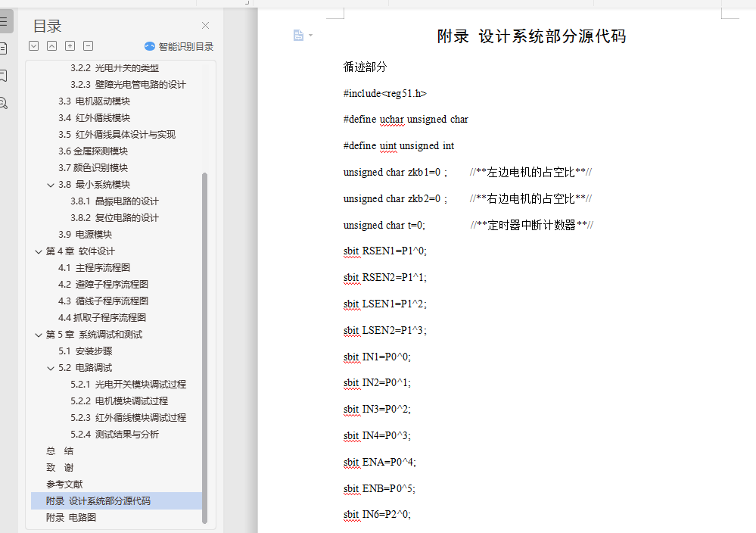Open 3.8.2 复位电路的设计
This screenshot has width=756, height=533.
point(115,217)
